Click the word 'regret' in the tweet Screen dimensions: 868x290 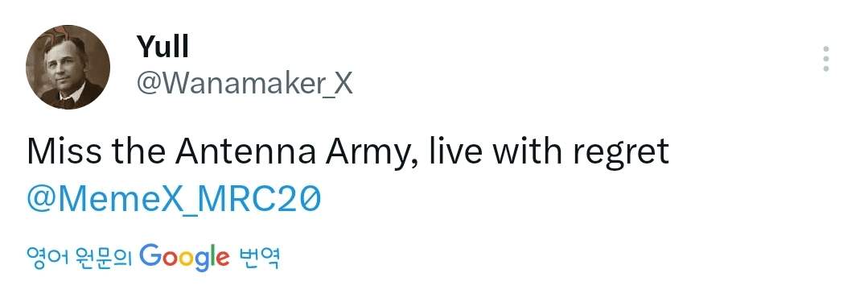pyautogui.click(x=621, y=152)
